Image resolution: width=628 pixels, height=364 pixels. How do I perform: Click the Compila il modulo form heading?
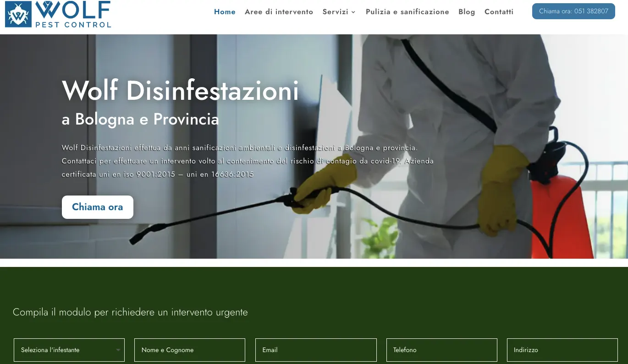(x=130, y=312)
